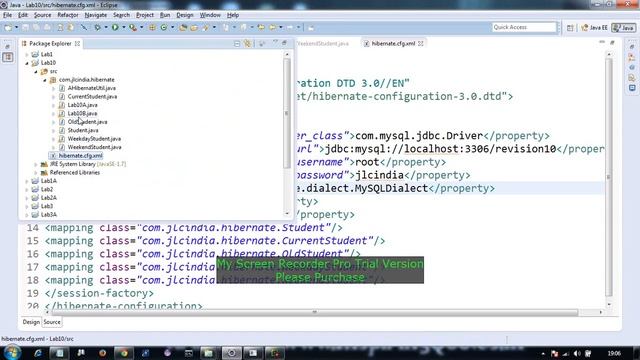
Task: Open the New Java Class dropdown arrow
Action: pyautogui.click(x=173, y=27)
